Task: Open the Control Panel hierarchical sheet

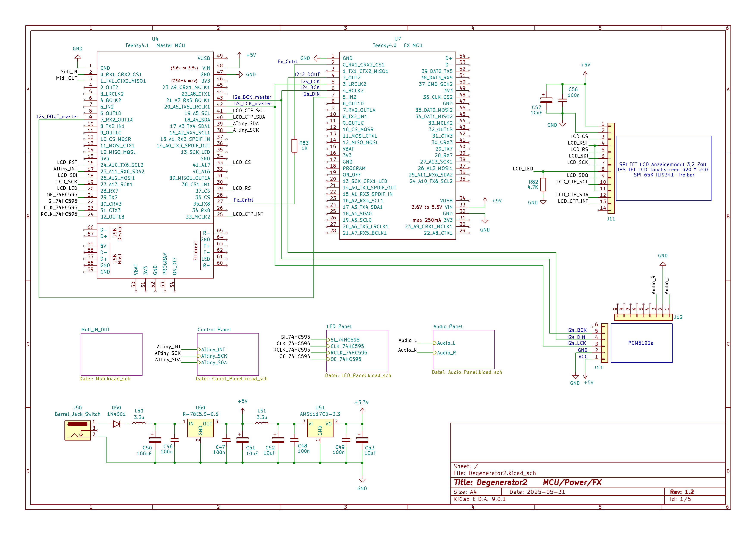Action: (x=227, y=354)
